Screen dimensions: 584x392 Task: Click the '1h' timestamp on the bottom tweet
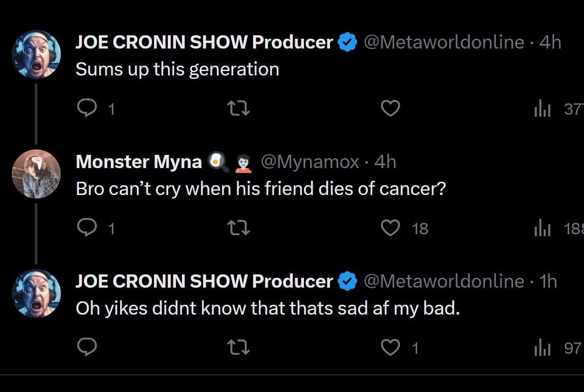pos(549,281)
